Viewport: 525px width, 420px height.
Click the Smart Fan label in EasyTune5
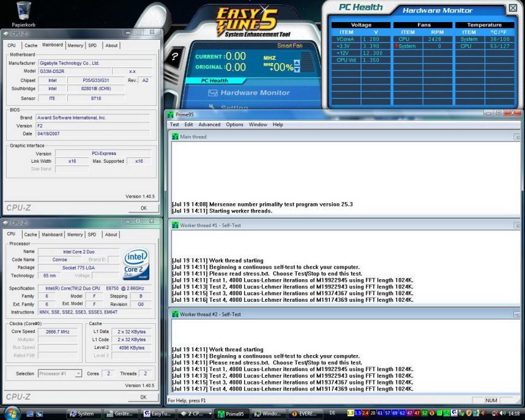click(289, 45)
